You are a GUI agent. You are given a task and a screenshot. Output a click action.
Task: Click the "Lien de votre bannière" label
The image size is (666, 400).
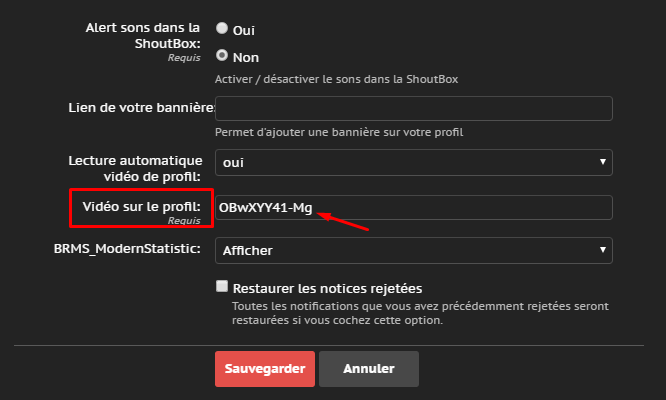[141, 108]
